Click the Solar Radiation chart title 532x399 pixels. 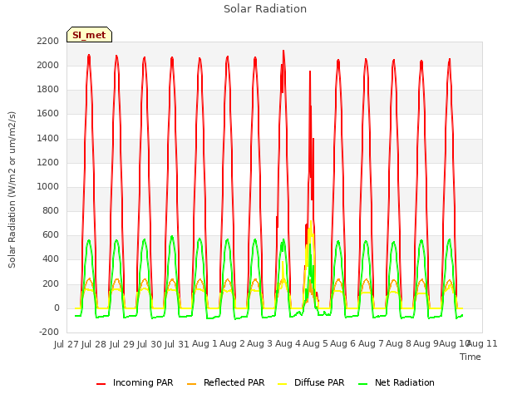pos(265,9)
